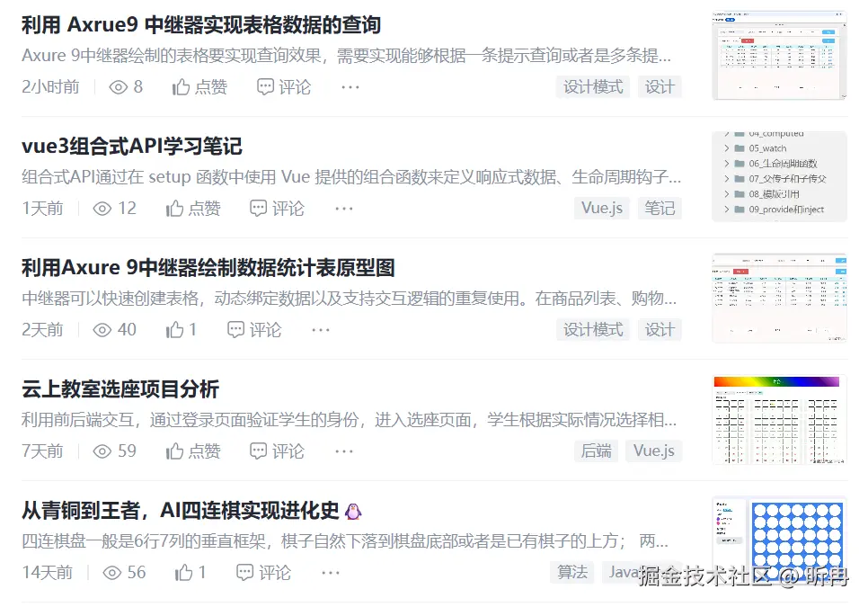This screenshot has width=868, height=607.
Task: Open the vue3 folder-tree thumbnail image
Action: (779, 176)
